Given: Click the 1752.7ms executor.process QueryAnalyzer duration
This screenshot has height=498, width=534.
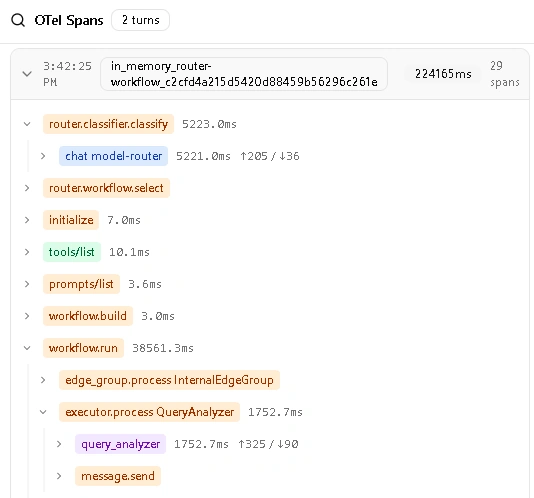Looking at the screenshot, I should (275, 413).
